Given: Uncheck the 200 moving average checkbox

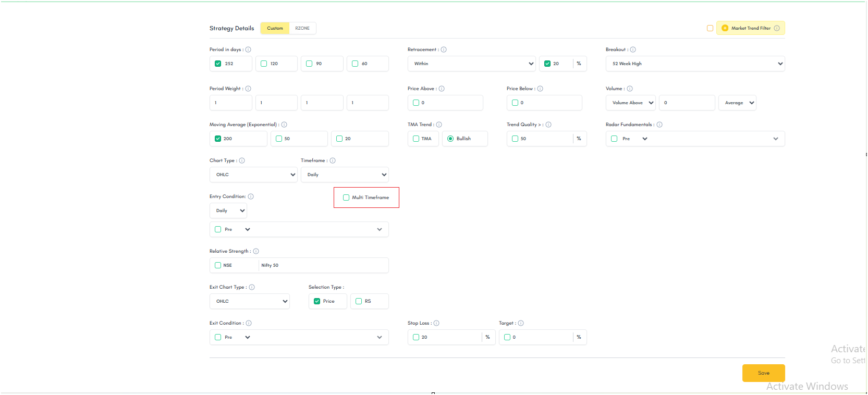Looking at the screenshot, I should (x=218, y=139).
